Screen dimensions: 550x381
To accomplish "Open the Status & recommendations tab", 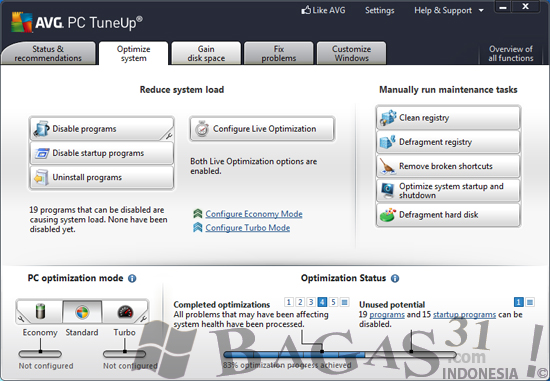I will tap(48, 53).
